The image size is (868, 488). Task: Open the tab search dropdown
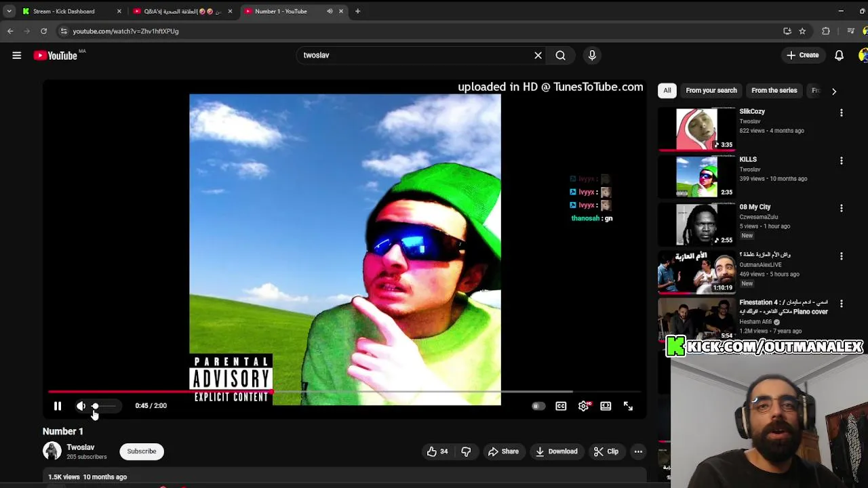pos(9,12)
